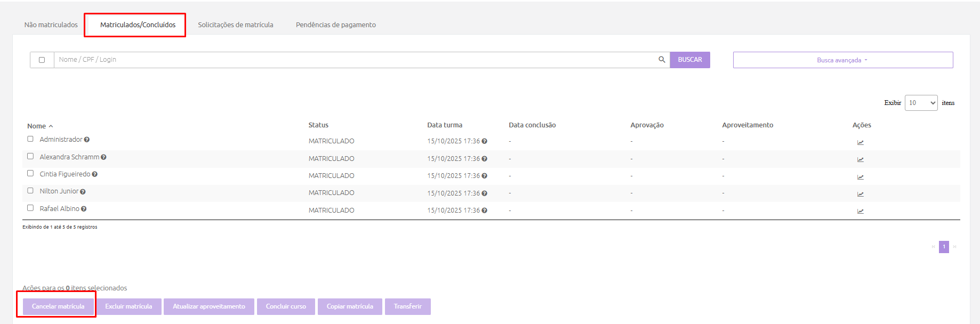
Task: Select Cintia Figueiredo row checkbox
Action: (x=30, y=173)
